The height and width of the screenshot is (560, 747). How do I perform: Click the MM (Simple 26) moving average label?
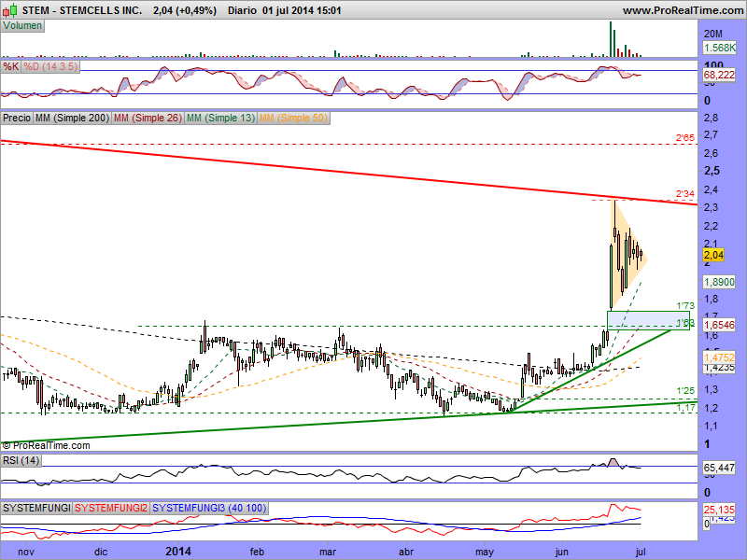click(x=148, y=118)
